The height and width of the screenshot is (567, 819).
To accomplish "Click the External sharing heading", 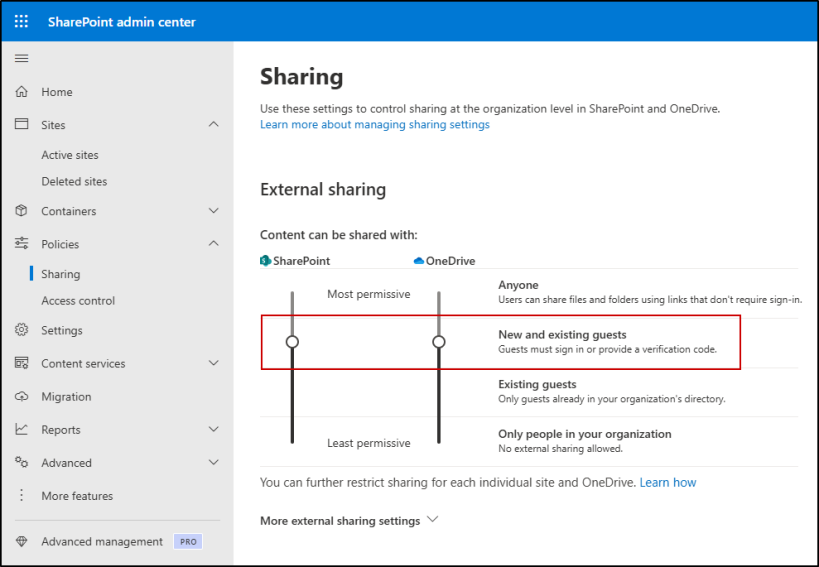I will (x=323, y=190).
